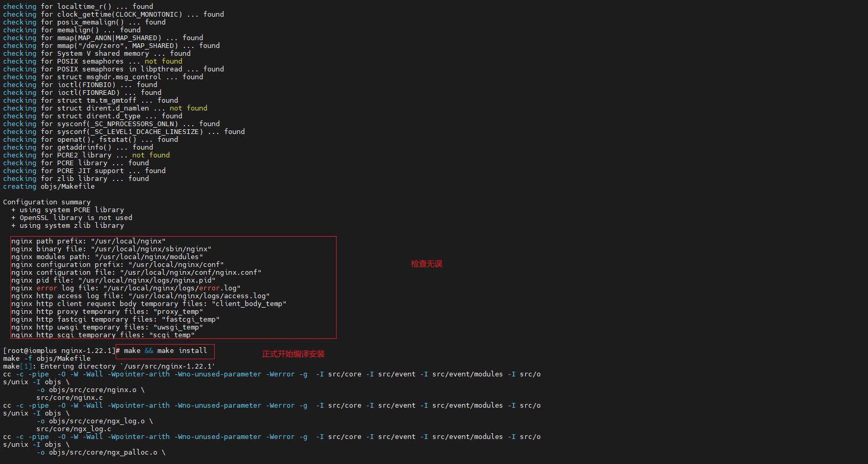Click the "struct dirent.d_namlen" check line
Screen dimensions: 868x464
click(105, 108)
